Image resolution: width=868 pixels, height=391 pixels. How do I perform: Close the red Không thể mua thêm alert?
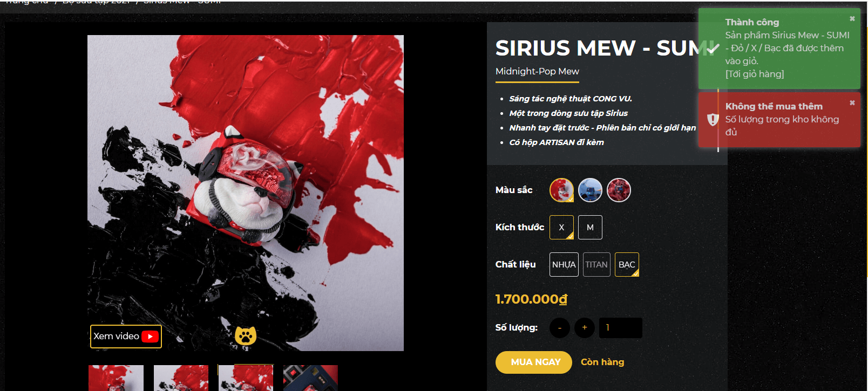(852, 103)
